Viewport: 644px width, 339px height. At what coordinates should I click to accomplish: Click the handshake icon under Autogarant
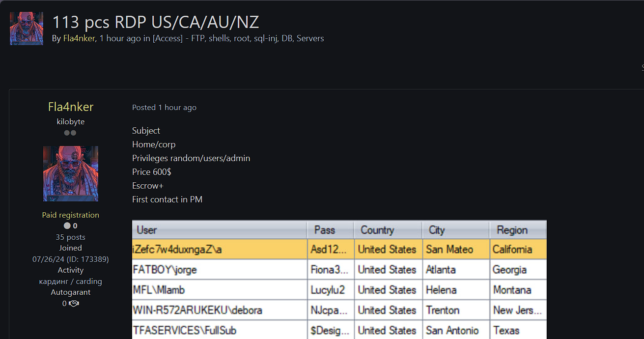[74, 304]
